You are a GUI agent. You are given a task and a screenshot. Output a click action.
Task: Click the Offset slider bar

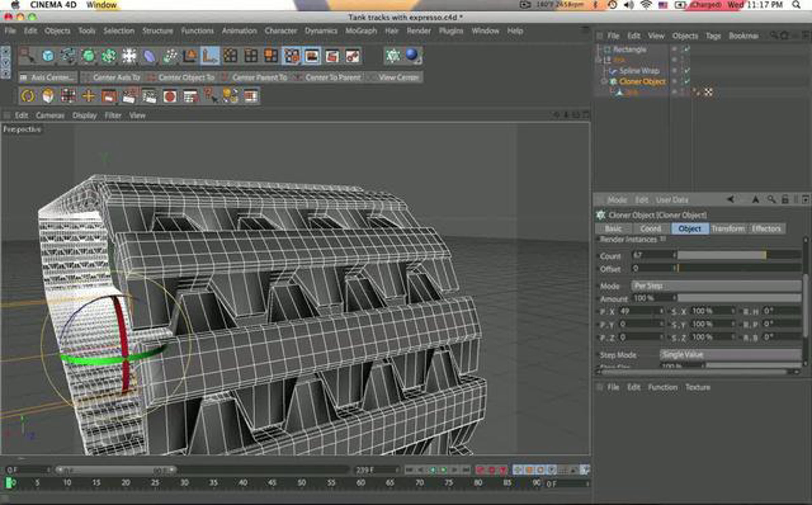click(x=739, y=268)
